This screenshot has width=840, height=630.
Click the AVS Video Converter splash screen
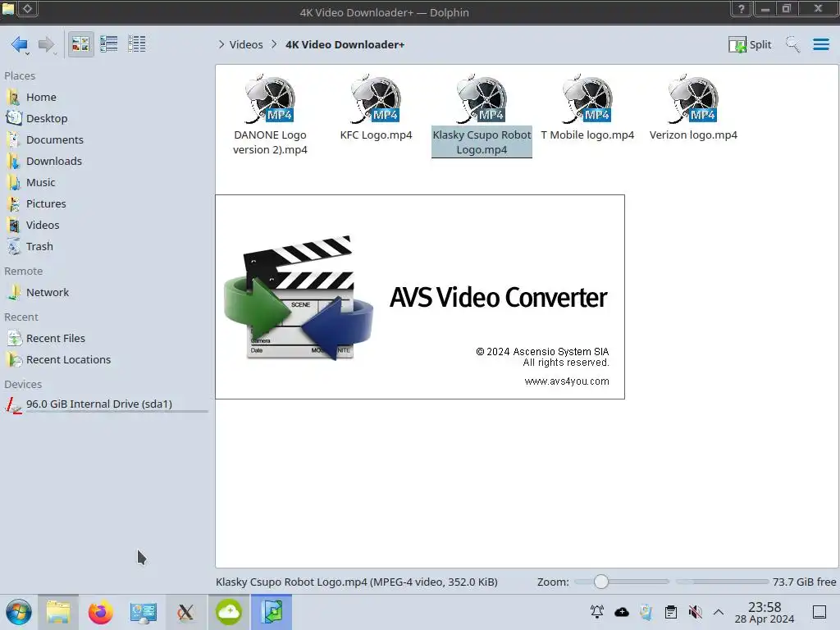click(x=420, y=297)
